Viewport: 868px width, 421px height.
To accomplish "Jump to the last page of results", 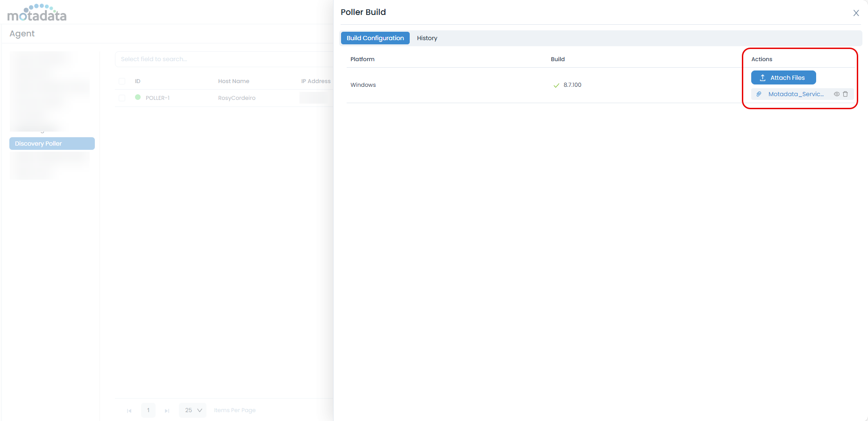I will click(x=167, y=411).
